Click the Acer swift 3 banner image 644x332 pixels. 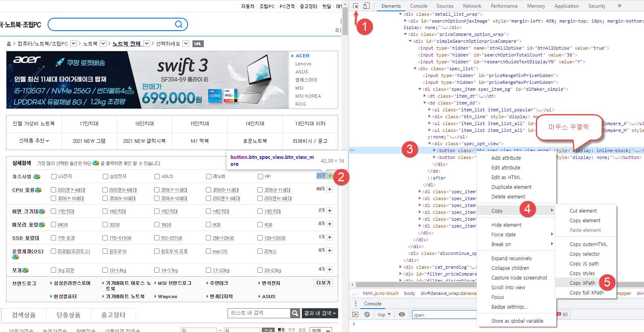(x=148, y=80)
